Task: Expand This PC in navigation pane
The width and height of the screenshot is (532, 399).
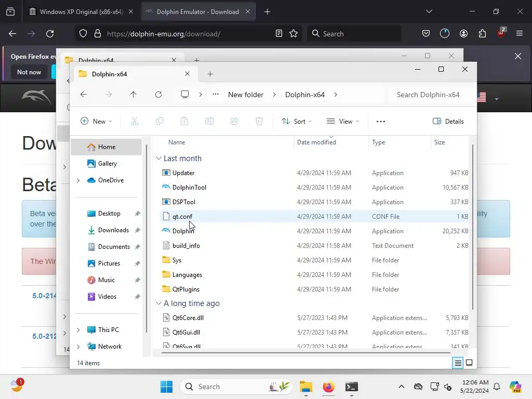Action: click(x=78, y=330)
